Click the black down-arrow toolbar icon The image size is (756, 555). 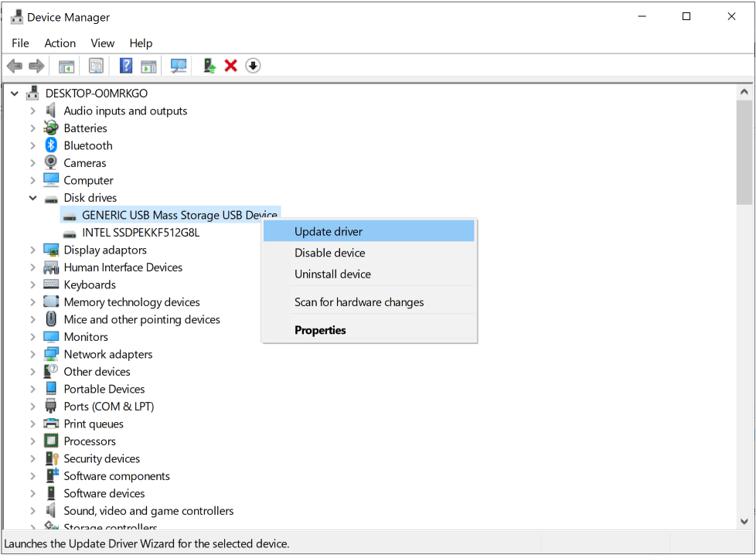pos(253,66)
